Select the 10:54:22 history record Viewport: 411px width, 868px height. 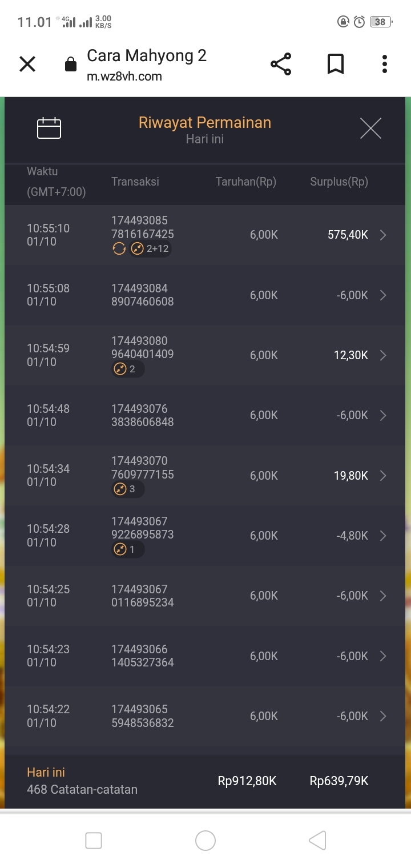pos(205,716)
